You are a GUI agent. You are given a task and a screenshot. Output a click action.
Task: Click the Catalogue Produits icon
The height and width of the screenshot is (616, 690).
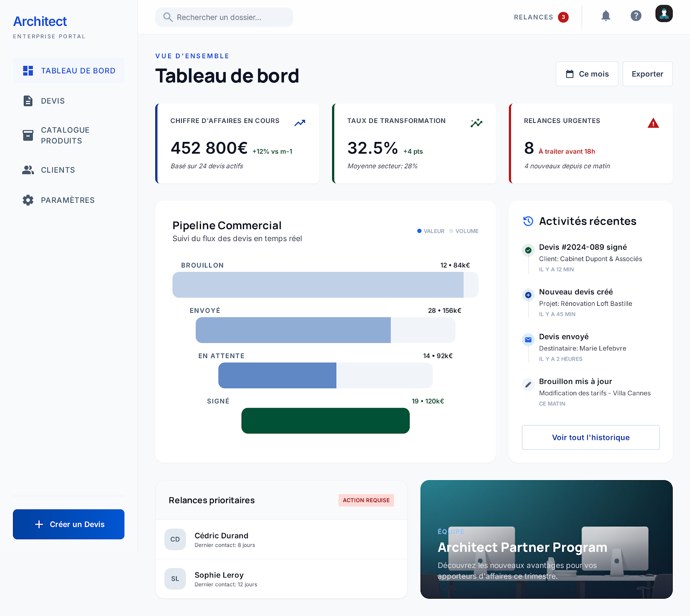pos(28,135)
